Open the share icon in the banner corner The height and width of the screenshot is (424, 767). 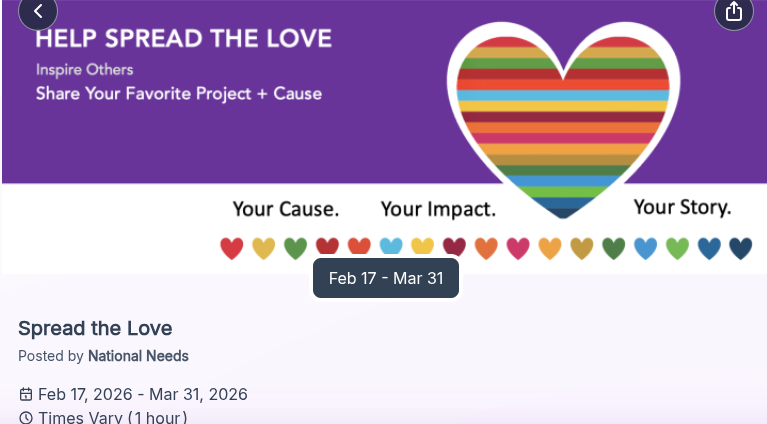click(733, 11)
